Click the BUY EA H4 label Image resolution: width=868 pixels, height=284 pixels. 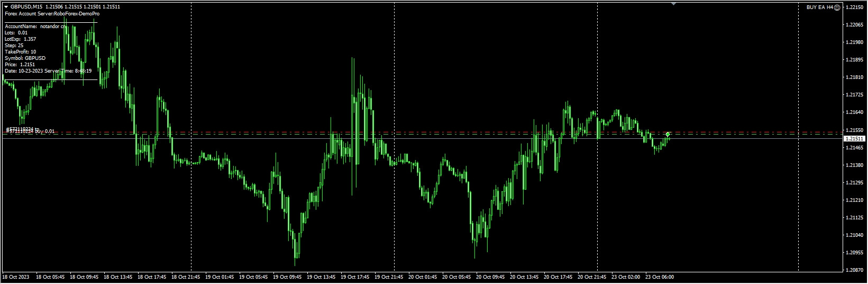tap(818, 7)
